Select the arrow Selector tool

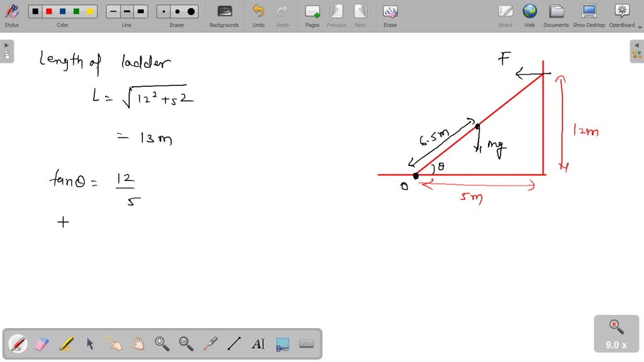click(89, 343)
